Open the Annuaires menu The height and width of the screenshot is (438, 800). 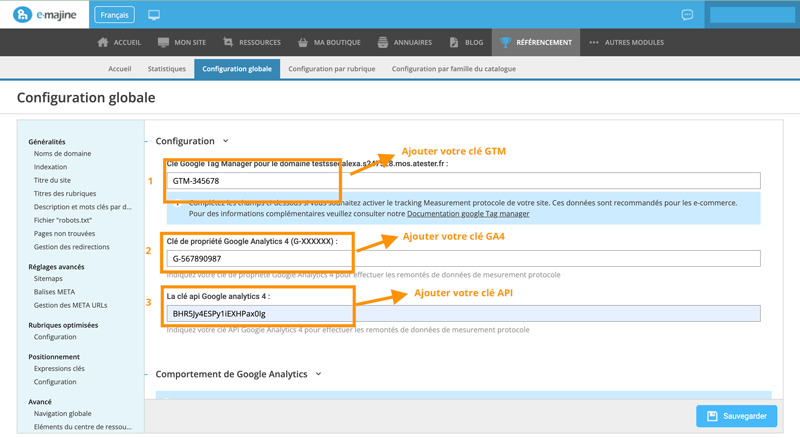point(405,42)
